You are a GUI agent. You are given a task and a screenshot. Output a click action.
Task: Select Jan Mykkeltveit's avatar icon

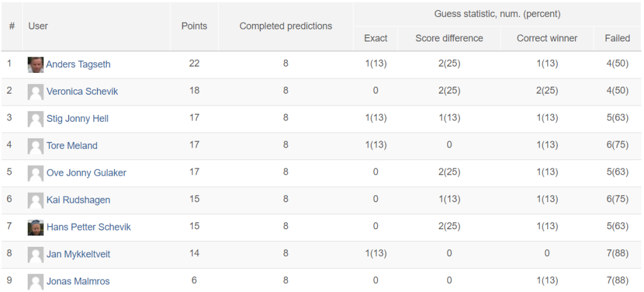(36, 254)
